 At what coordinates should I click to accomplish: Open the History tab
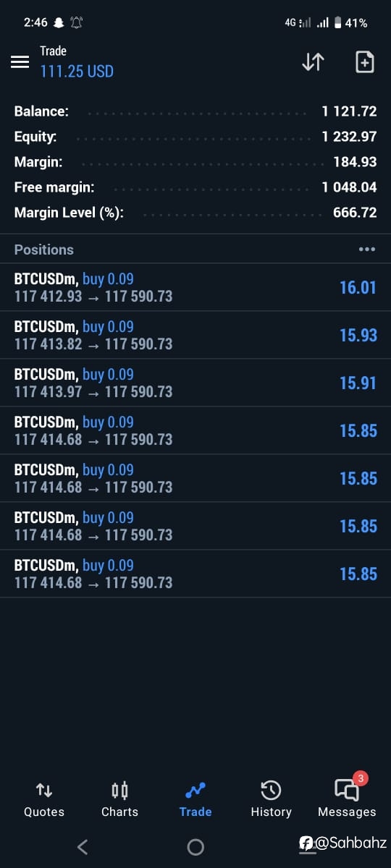click(x=271, y=799)
